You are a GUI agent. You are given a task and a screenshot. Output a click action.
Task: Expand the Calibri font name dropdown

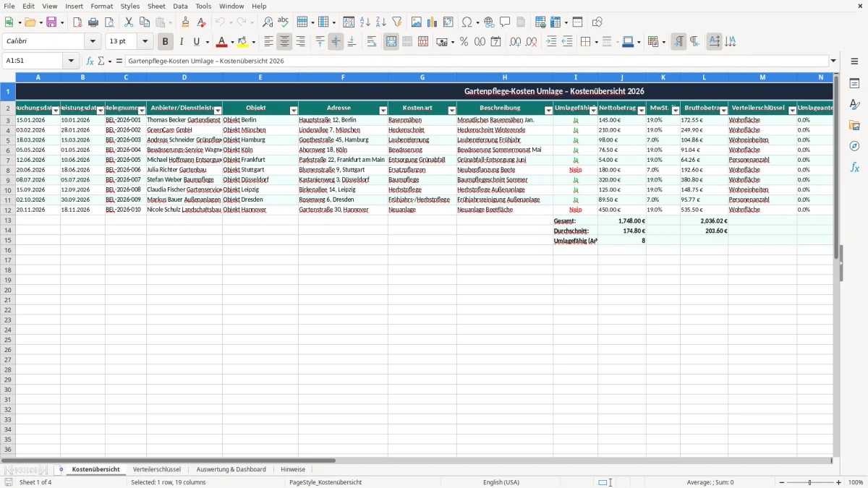pyautogui.click(x=93, y=42)
